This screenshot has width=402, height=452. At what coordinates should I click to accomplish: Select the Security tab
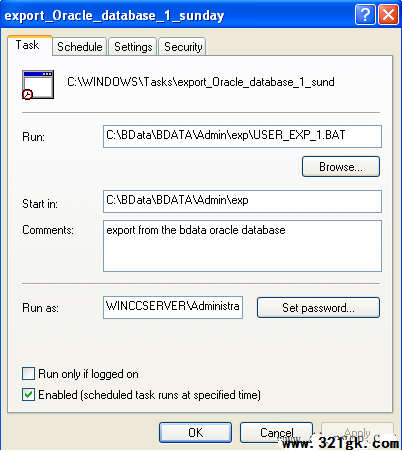183,47
